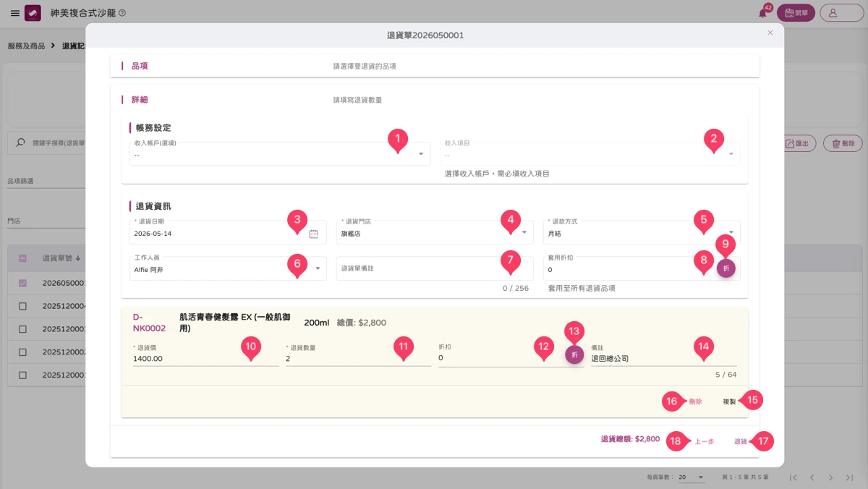Click the salon app logo icon
The height and width of the screenshot is (489, 868).
pyautogui.click(x=33, y=13)
